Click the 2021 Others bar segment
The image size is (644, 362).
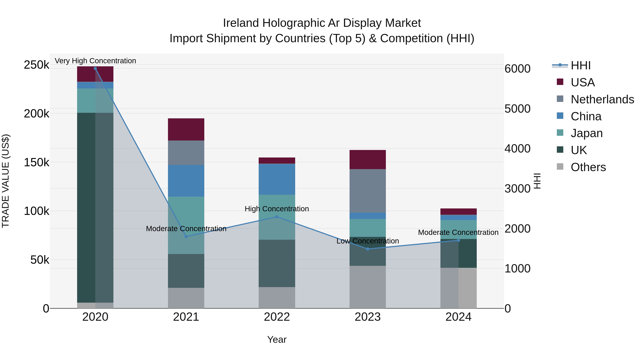(x=186, y=298)
